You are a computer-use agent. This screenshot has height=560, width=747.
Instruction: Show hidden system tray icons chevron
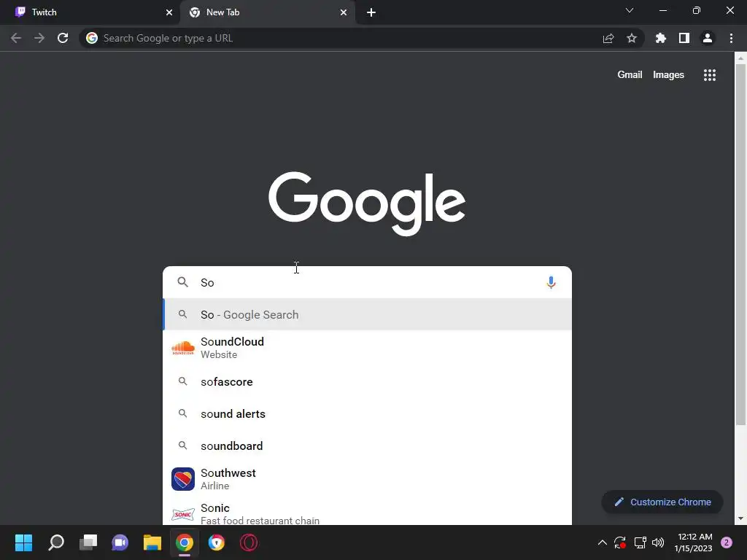602,542
